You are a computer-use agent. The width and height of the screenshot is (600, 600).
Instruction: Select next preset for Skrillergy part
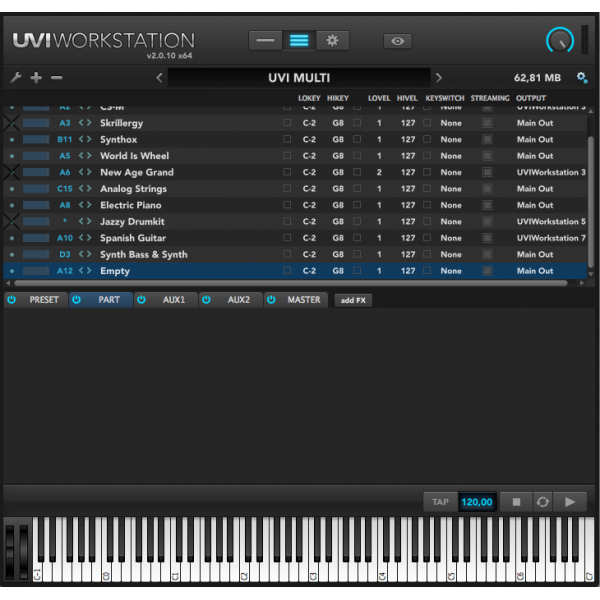89,123
